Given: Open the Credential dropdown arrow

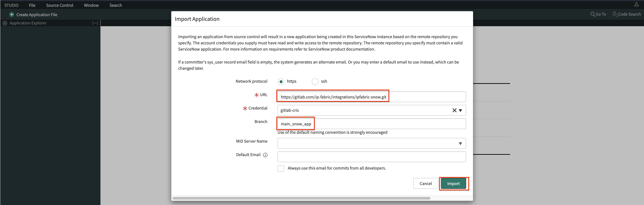Looking at the screenshot, I should [x=460, y=110].
